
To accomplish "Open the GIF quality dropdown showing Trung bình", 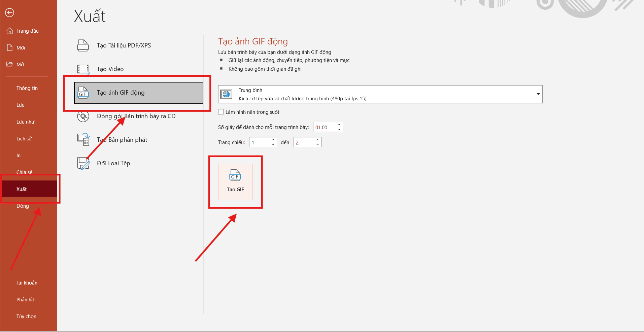I will click(x=538, y=94).
